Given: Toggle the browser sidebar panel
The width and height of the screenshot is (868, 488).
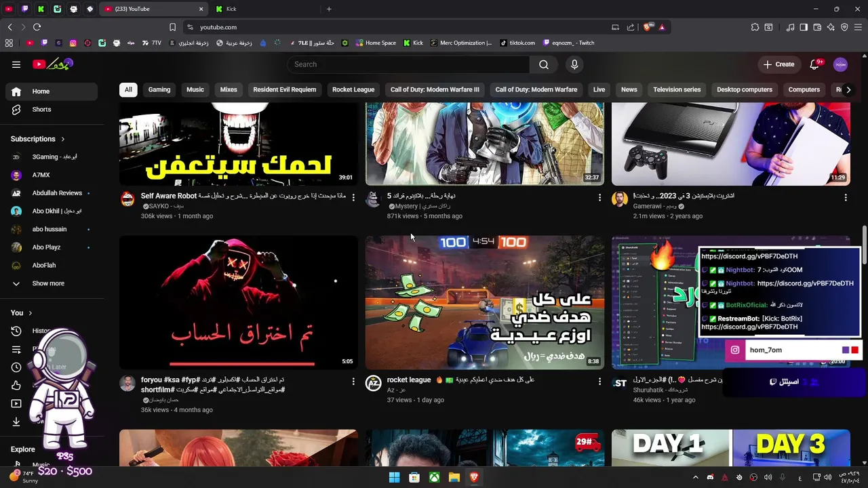Looking at the screenshot, I should pos(804,27).
